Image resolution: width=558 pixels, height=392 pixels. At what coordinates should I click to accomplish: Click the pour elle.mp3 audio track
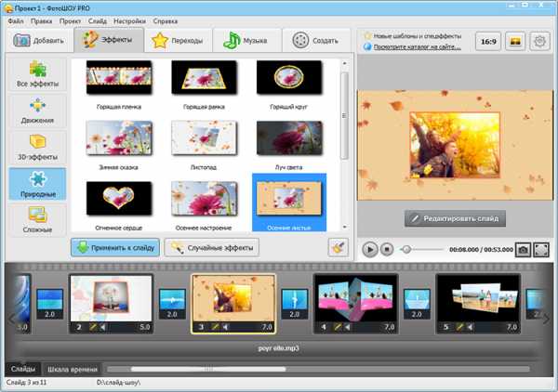279,348
